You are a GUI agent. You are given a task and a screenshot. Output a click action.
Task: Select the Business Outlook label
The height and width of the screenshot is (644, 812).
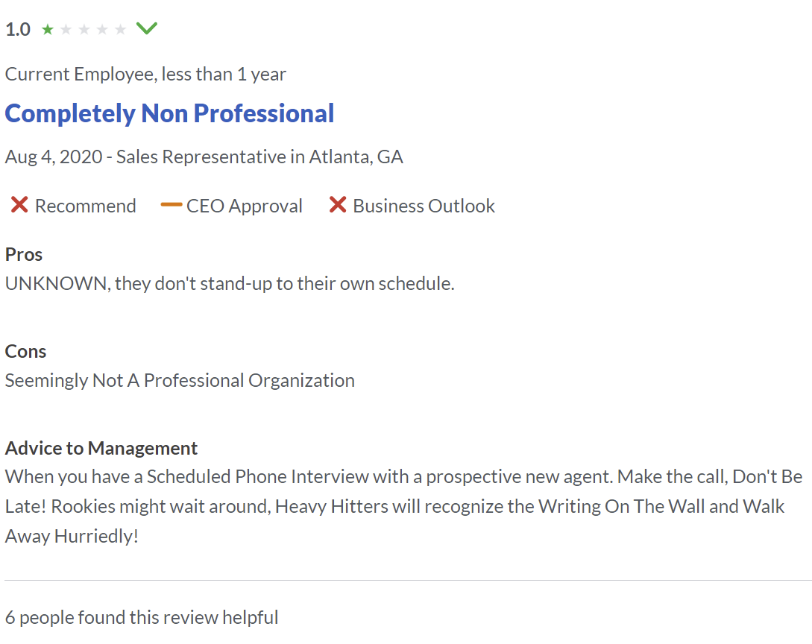[424, 206]
